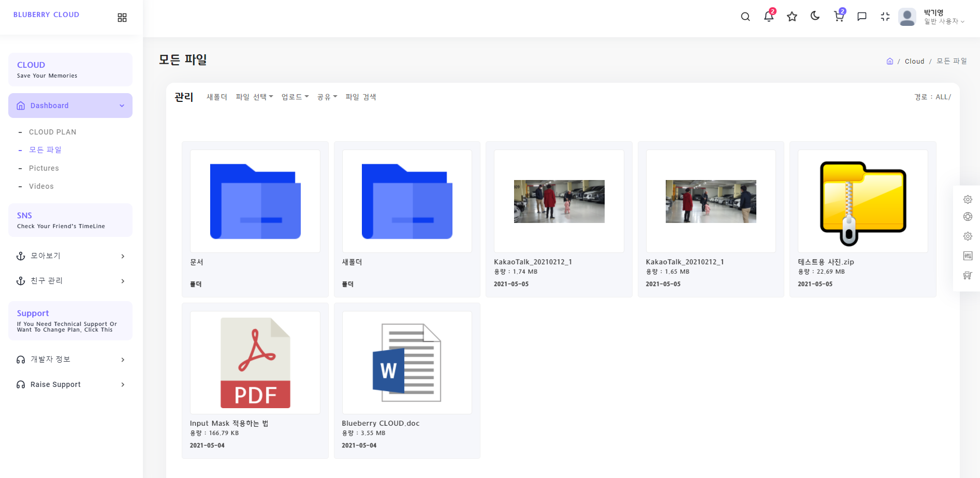The height and width of the screenshot is (478, 980).
Task: Enable dark mode with the moon toggle
Action: coord(815,16)
